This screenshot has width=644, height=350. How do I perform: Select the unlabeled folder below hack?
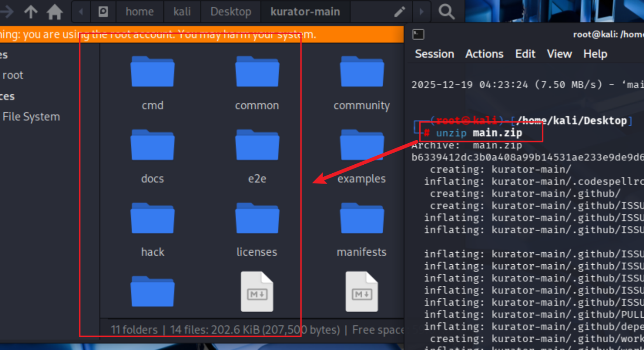pos(153,291)
